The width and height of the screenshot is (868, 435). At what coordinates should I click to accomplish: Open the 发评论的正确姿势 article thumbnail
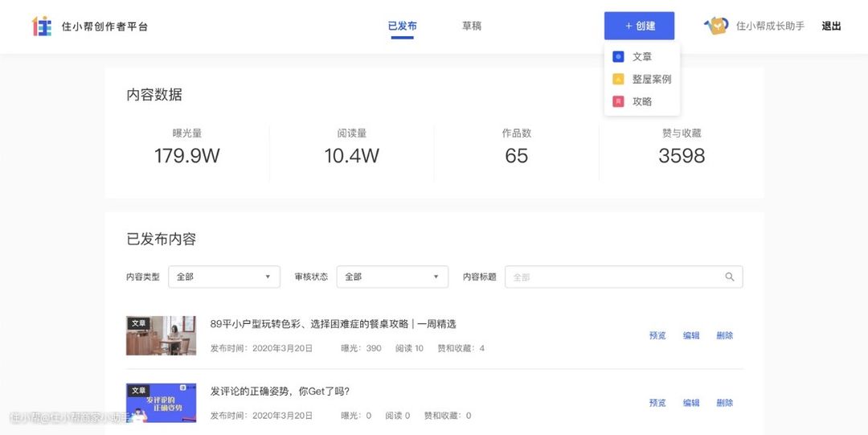point(161,403)
